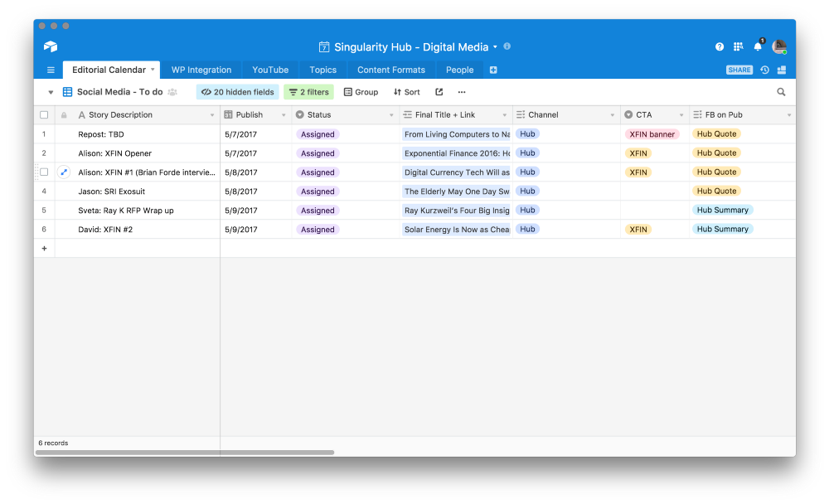Click the user profile avatar
The image size is (829, 504).
pos(779,46)
